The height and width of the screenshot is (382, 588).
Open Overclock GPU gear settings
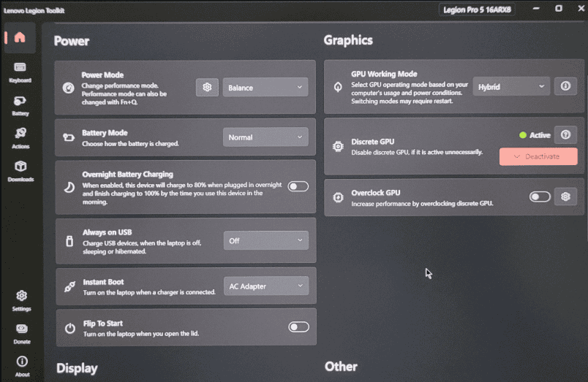pos(565,196)
